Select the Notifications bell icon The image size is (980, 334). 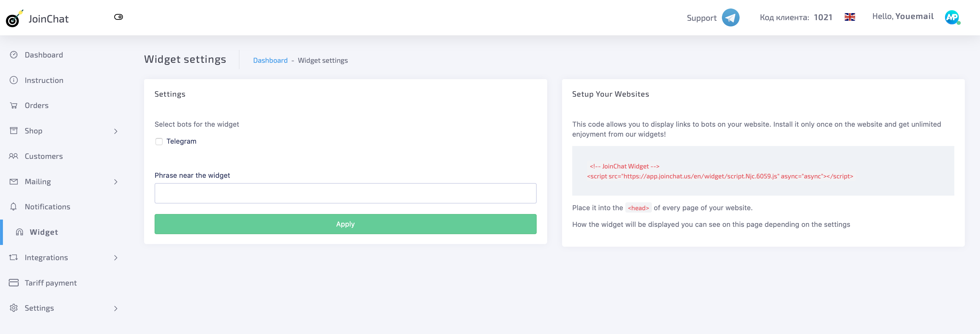click(14, 206)
